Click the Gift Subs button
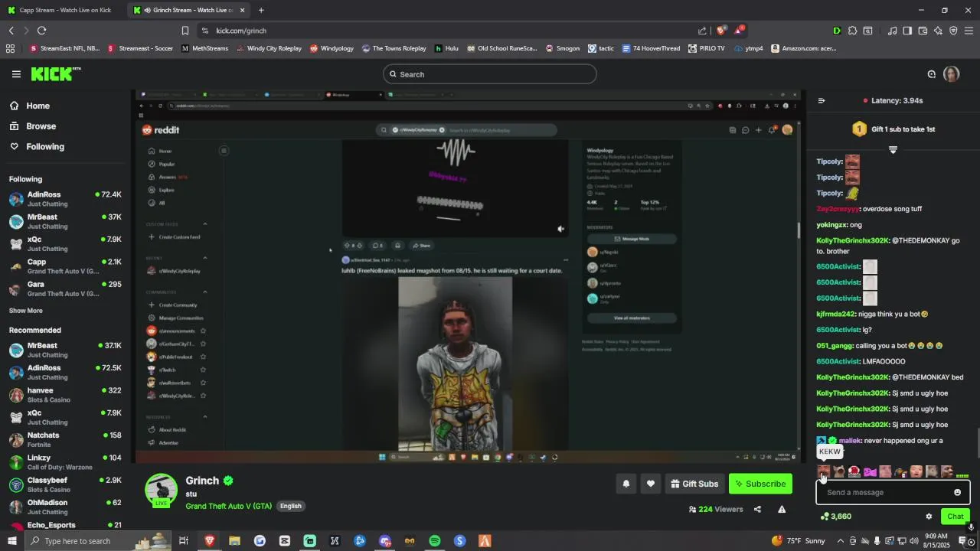 694,484
